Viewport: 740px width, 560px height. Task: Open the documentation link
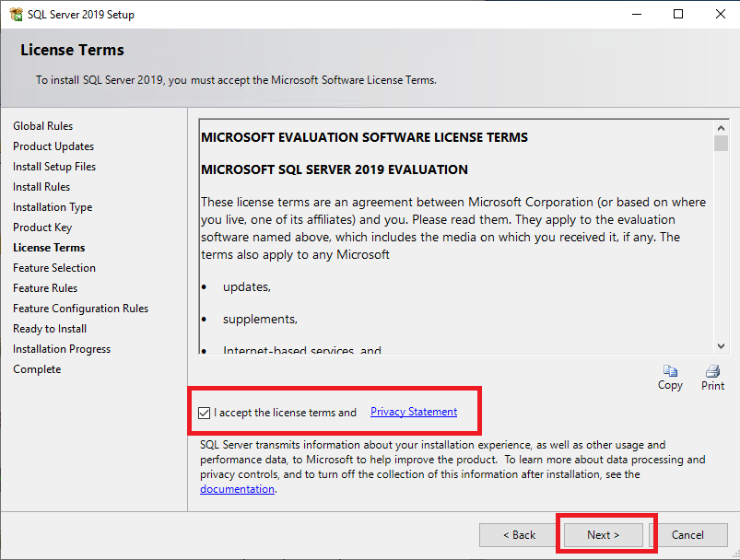[237, 489]
